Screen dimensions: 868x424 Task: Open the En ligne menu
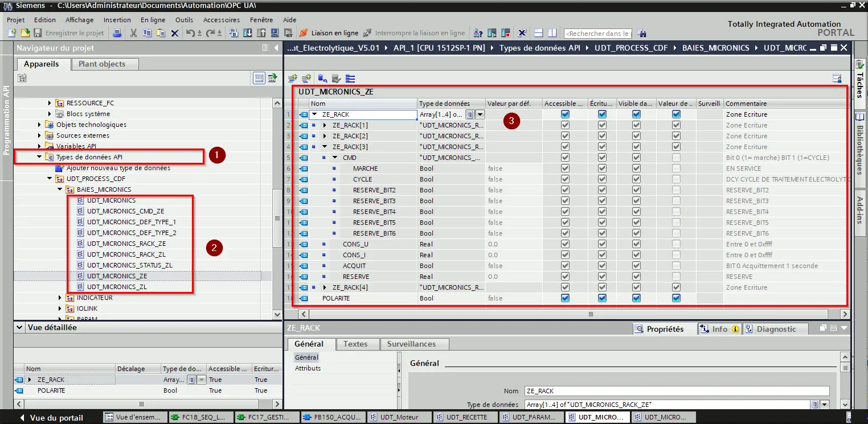(153, 19)
